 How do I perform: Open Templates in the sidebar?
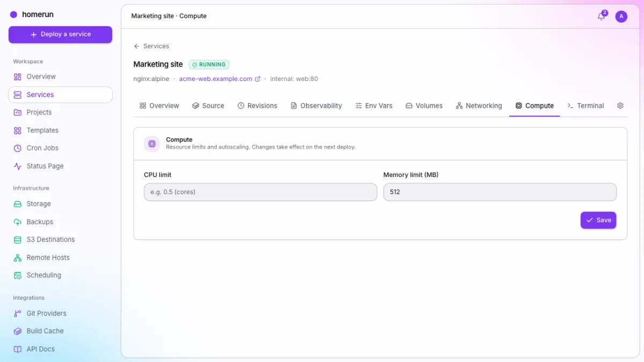pos(60,130)
